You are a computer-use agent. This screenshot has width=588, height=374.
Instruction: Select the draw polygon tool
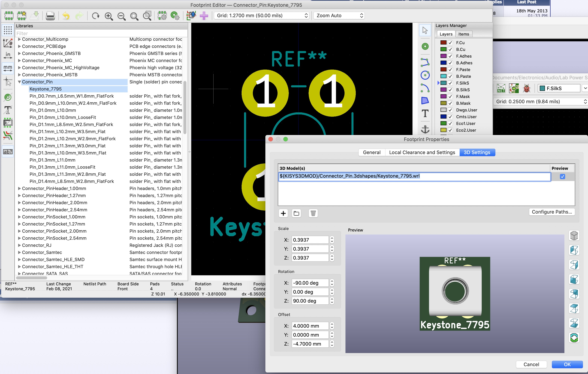click(425, 101)
